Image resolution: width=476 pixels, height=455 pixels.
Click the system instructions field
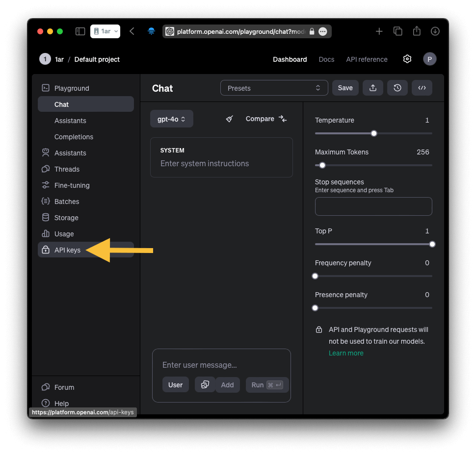(x=221, y=157)
